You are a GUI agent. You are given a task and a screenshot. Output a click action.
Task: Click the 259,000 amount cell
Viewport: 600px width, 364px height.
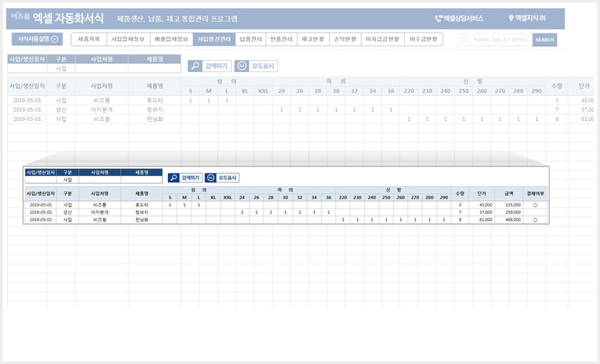509,212
